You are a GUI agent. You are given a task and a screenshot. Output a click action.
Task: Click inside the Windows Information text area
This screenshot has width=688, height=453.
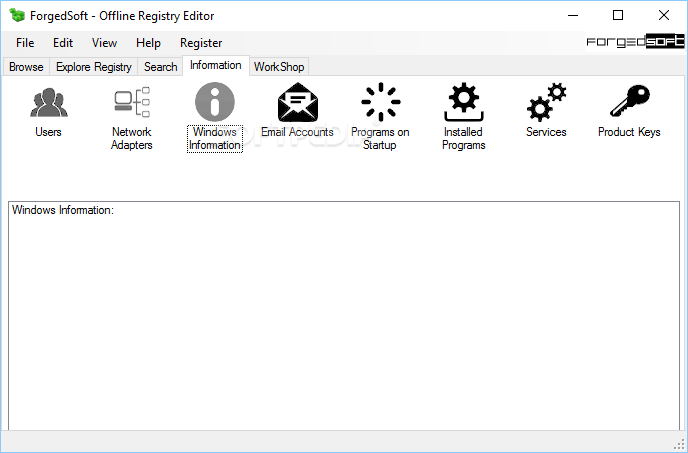tap(344, 316)
